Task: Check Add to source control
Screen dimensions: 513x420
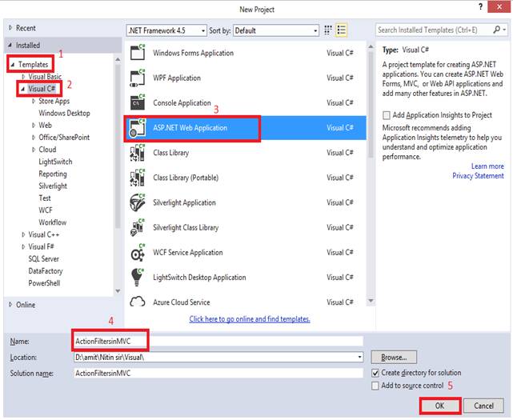Action: [375, 386]
